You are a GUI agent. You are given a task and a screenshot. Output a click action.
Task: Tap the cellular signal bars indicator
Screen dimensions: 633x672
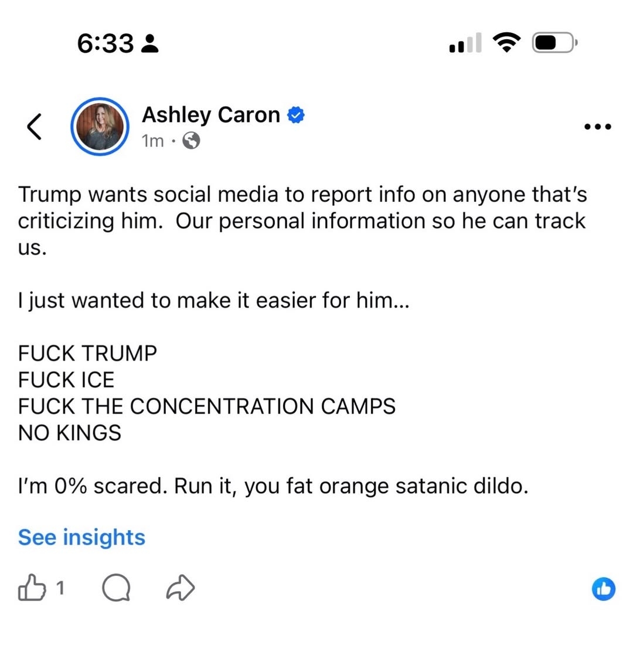point(465,43)
